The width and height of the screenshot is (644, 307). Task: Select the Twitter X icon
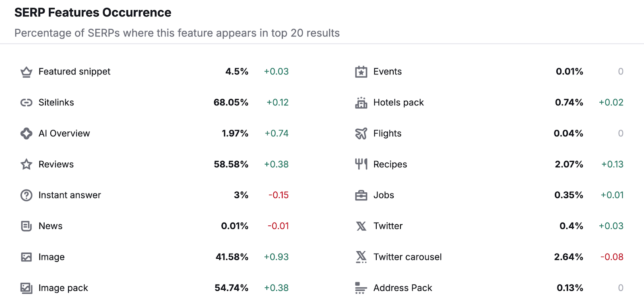pos(361,226)
